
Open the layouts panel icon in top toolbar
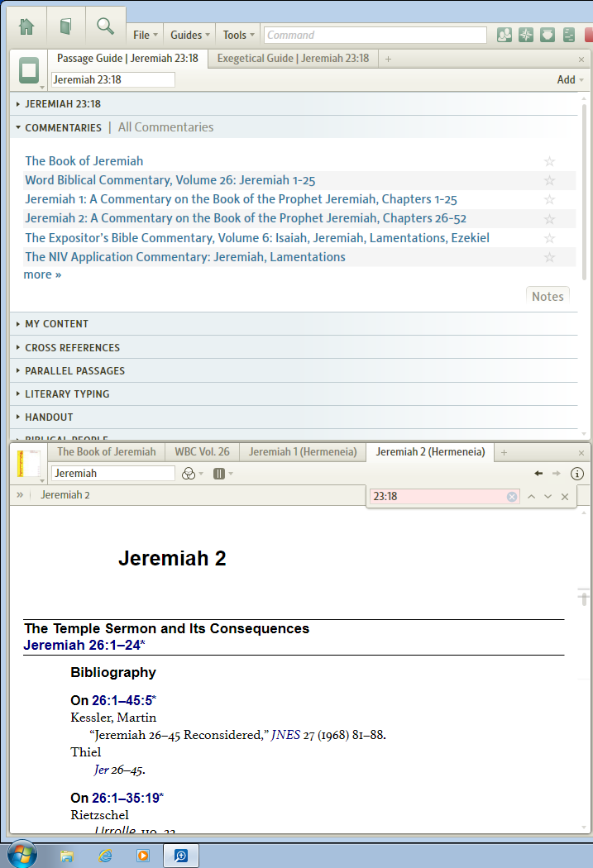point(569,35)
